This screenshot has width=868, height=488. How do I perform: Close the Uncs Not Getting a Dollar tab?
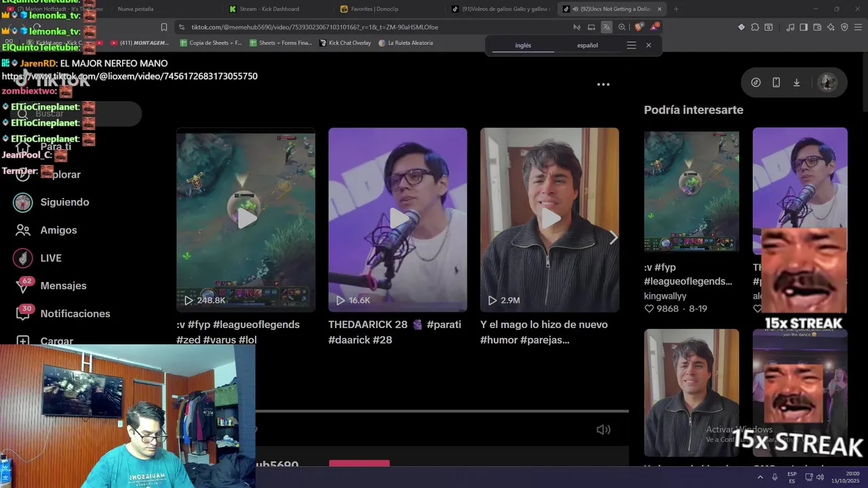(659, 9)
